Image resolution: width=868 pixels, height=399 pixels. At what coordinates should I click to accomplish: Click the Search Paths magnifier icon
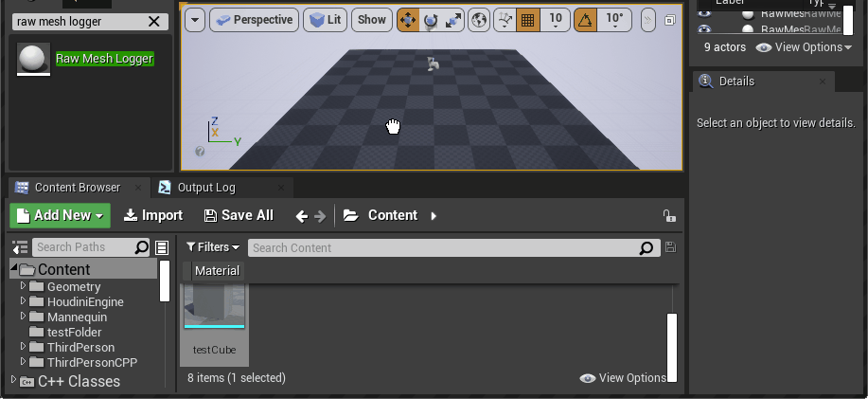[x=142, y=247]
